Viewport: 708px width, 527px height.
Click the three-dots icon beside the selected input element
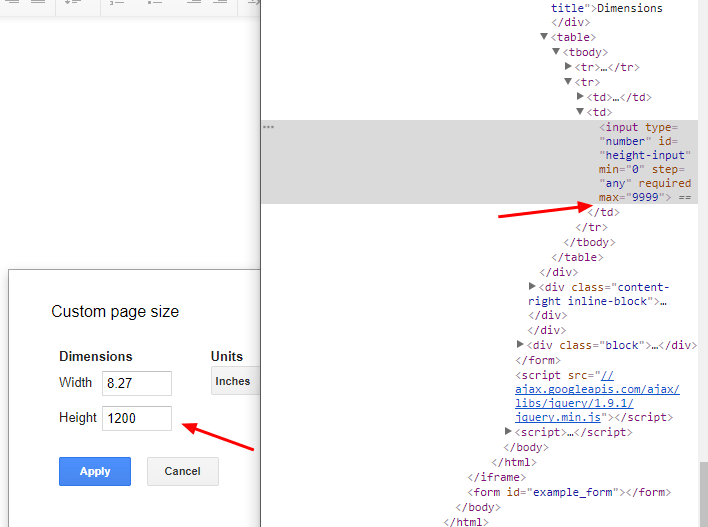point(268,127)
